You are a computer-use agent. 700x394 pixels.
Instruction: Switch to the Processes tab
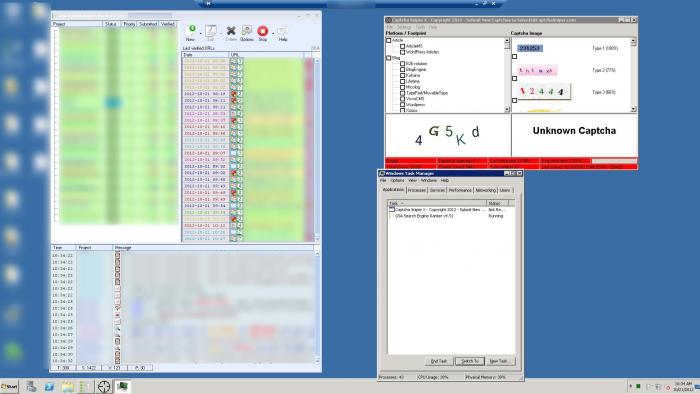[x=417, y=190]
